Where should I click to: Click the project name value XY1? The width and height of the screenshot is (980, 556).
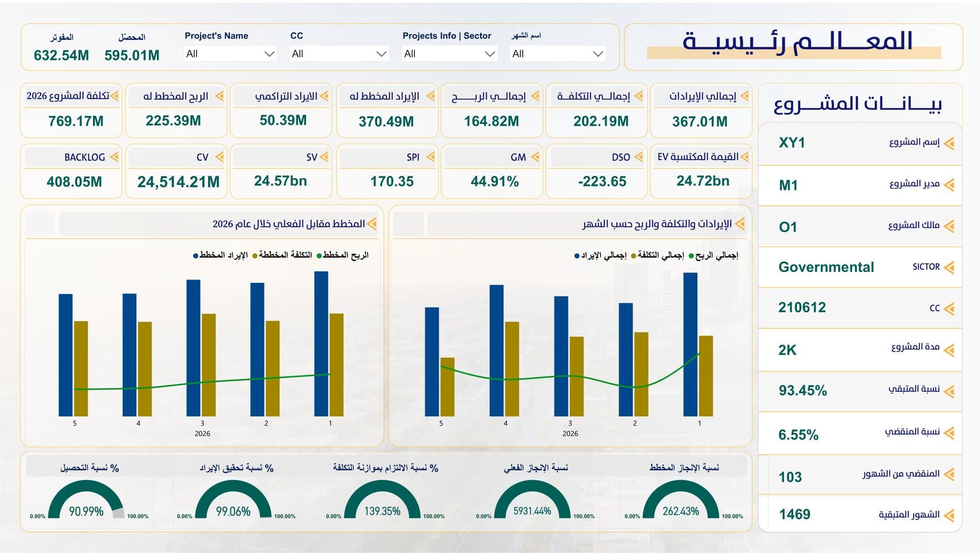point(791,142)
